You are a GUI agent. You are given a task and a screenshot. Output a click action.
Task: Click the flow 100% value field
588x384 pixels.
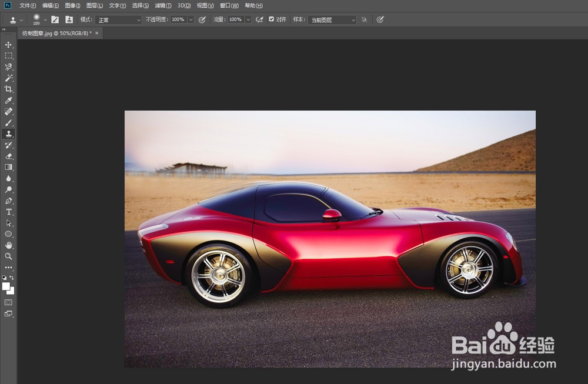(236, 19)
